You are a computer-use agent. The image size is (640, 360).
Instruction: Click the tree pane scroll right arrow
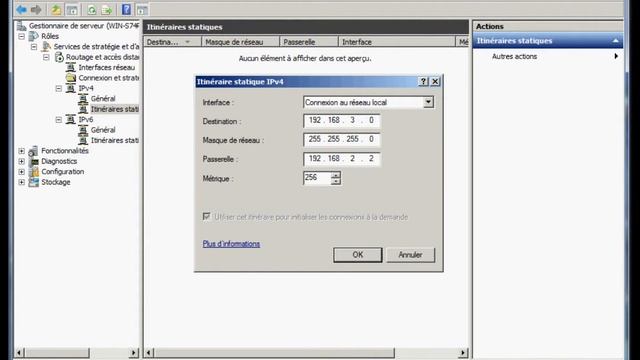point(133,352)
